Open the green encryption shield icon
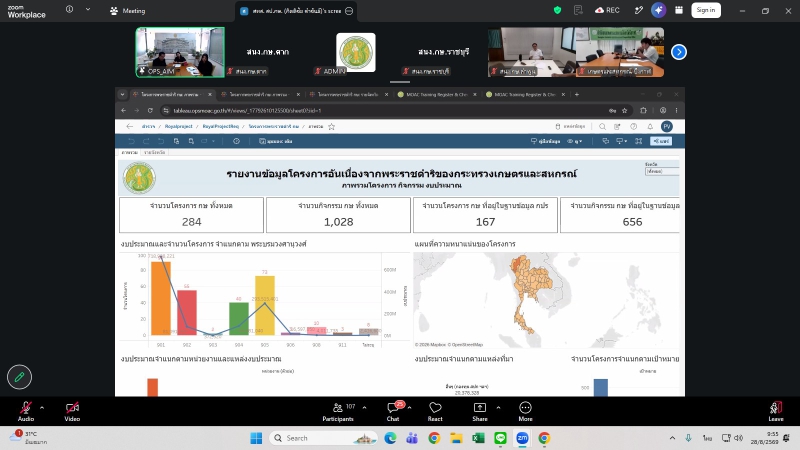 (557, 10)
